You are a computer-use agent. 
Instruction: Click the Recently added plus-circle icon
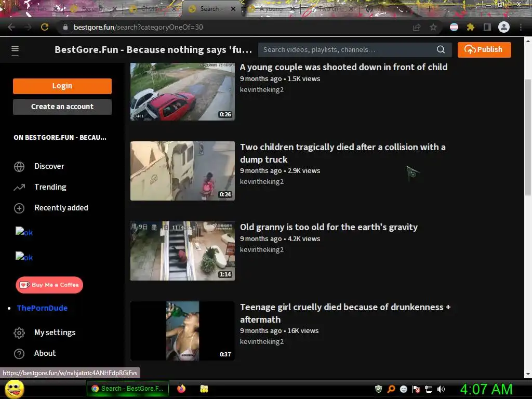19,208
